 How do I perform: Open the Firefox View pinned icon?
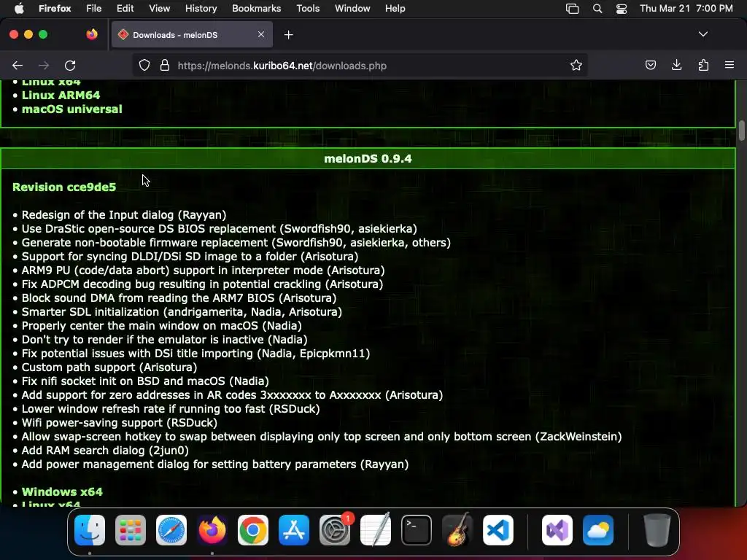[92, 34]
